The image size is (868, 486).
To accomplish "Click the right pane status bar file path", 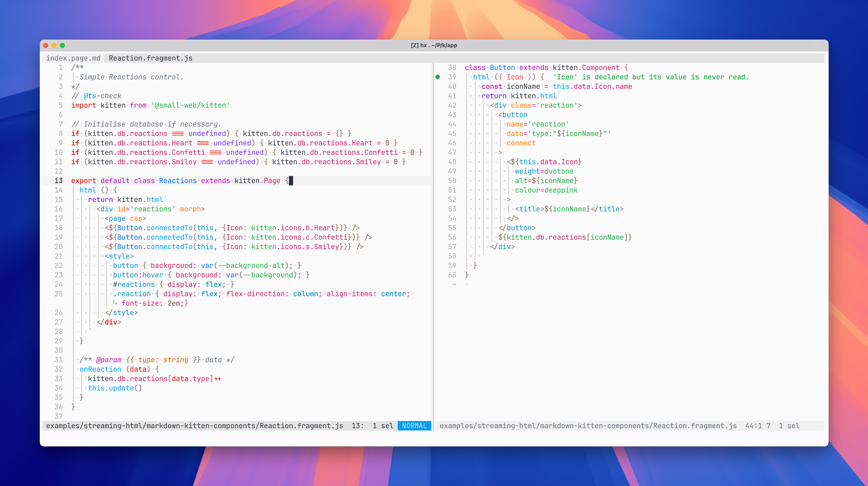I will [588, 426].
